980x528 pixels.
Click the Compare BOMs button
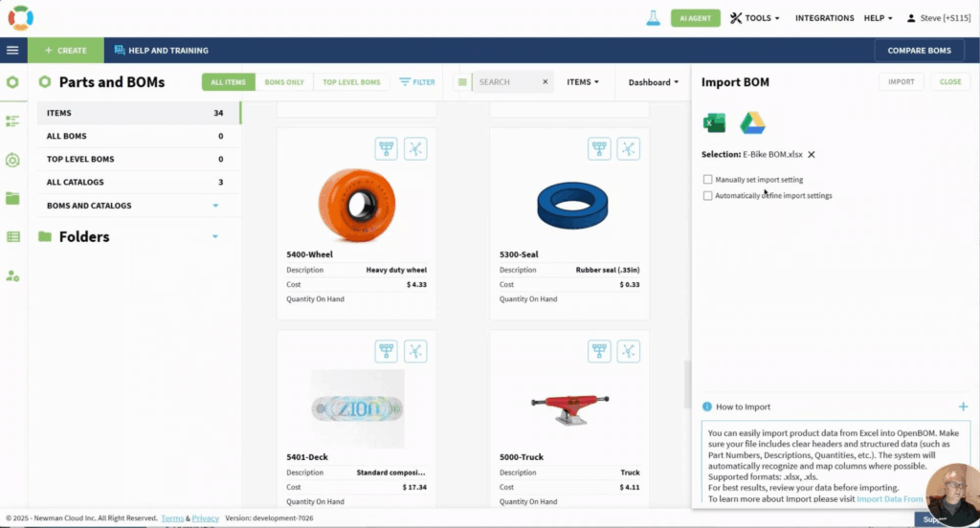919,50
